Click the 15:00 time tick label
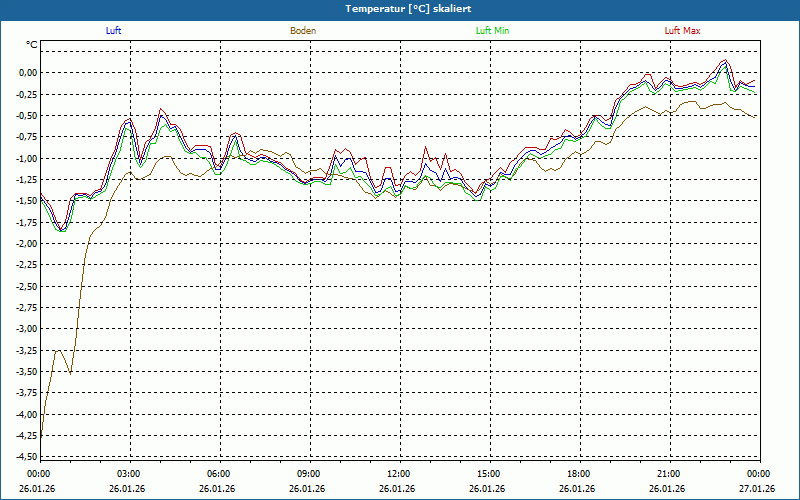The image size is (800, 500). pyautogui.click(x=488, y=474)
